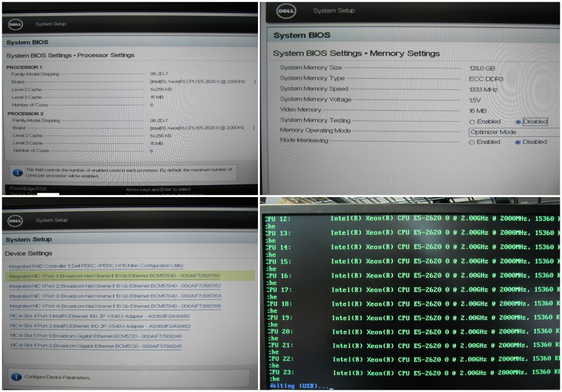Click the 128.0 GB memory size value

click(482, 68)
